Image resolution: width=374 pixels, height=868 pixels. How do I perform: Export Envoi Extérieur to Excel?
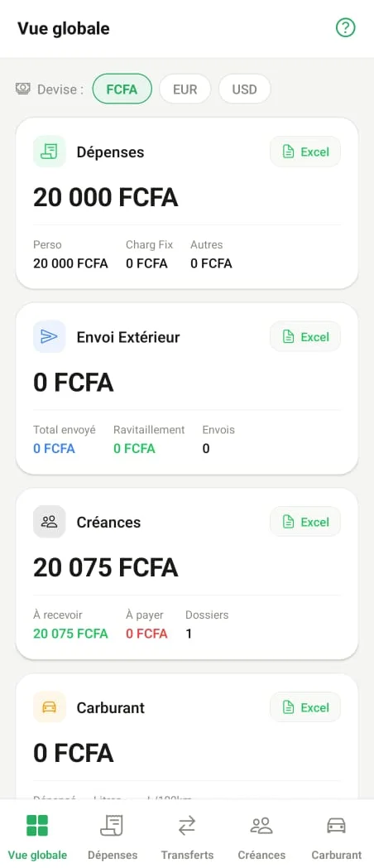point(305,336)
